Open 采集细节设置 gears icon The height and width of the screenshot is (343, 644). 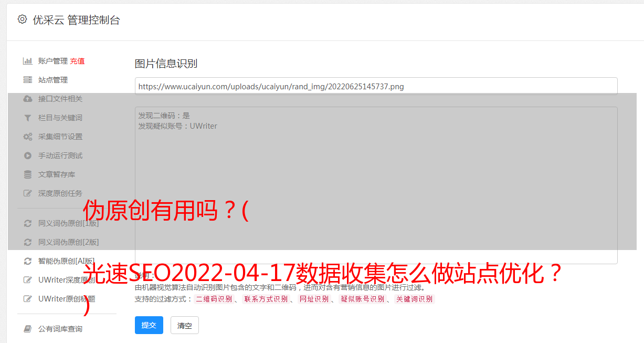click(x=27, y=137)
